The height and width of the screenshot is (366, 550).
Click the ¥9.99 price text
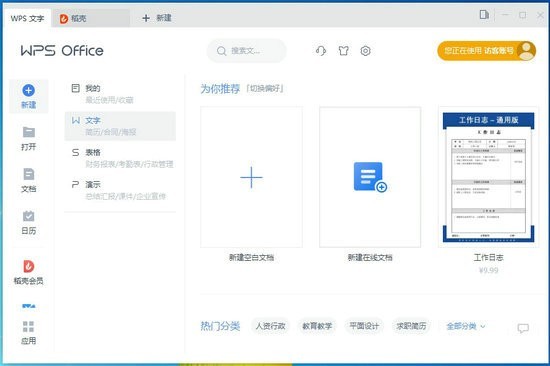(x=488, y=270)
